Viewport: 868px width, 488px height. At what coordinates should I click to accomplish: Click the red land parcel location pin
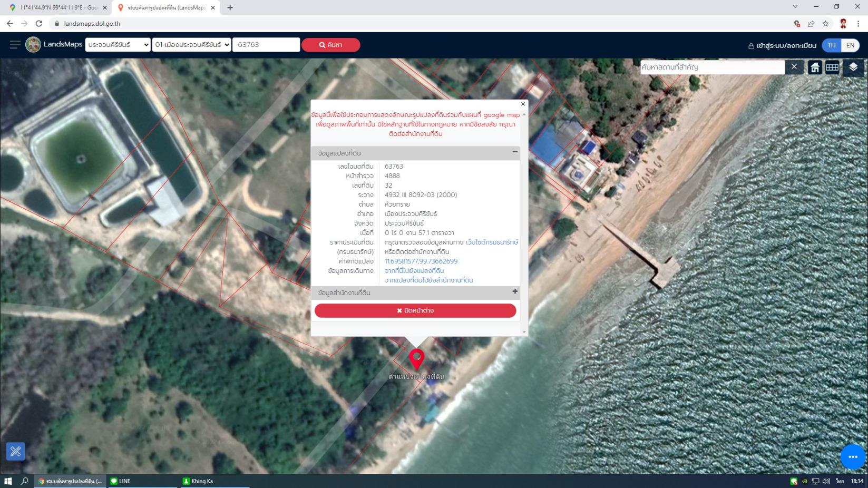click(416, 359)
